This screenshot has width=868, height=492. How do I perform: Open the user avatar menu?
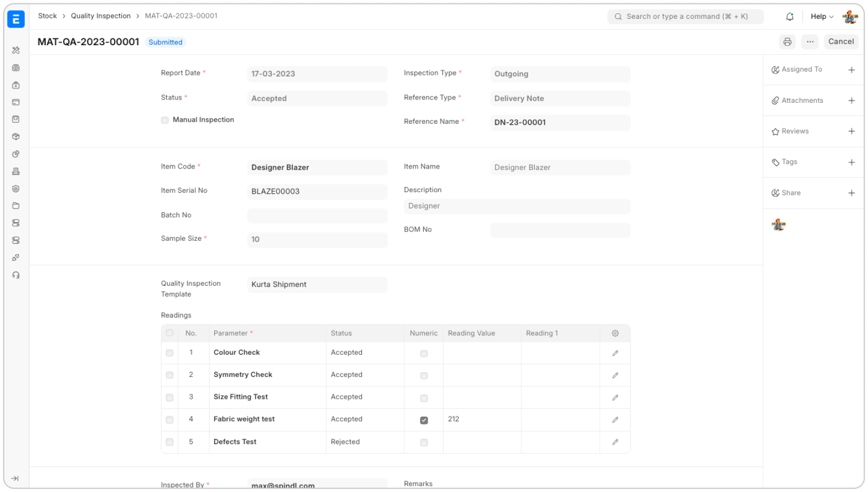tap(850, 17)
